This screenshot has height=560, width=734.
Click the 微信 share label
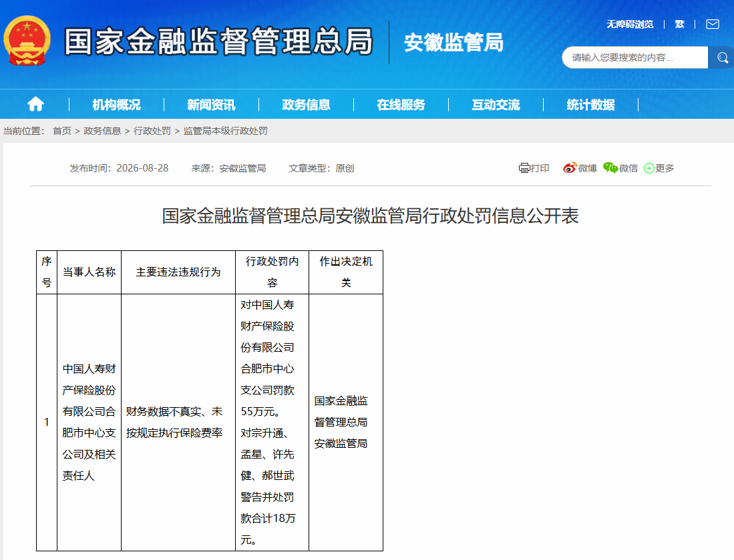pos(628,168)
